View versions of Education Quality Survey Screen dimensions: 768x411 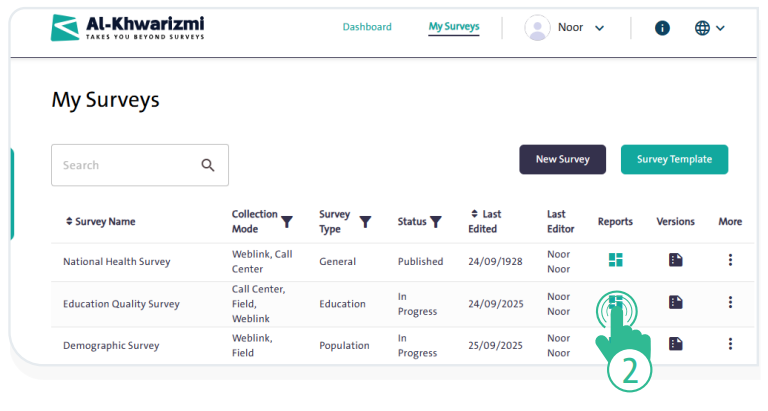click(x=676, y=302)
